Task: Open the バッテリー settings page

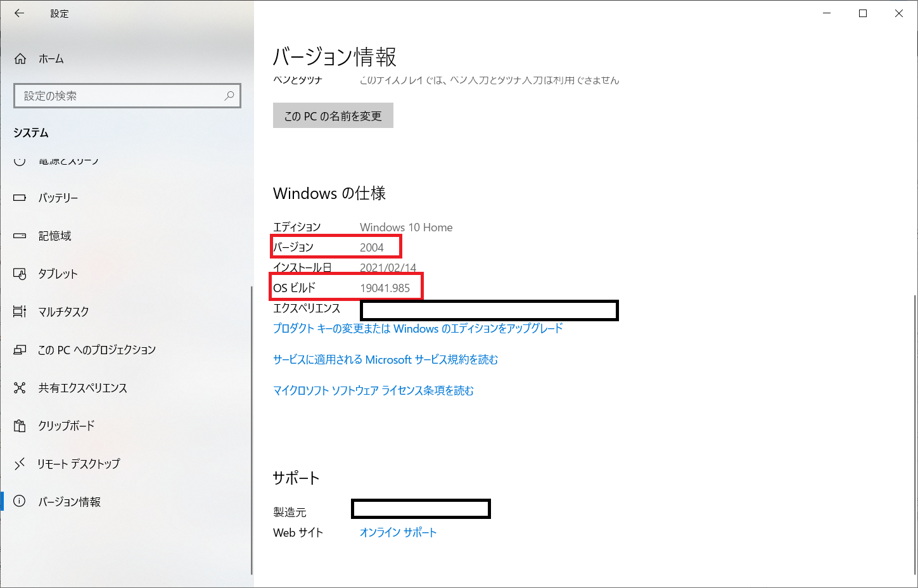Action: 127,198
